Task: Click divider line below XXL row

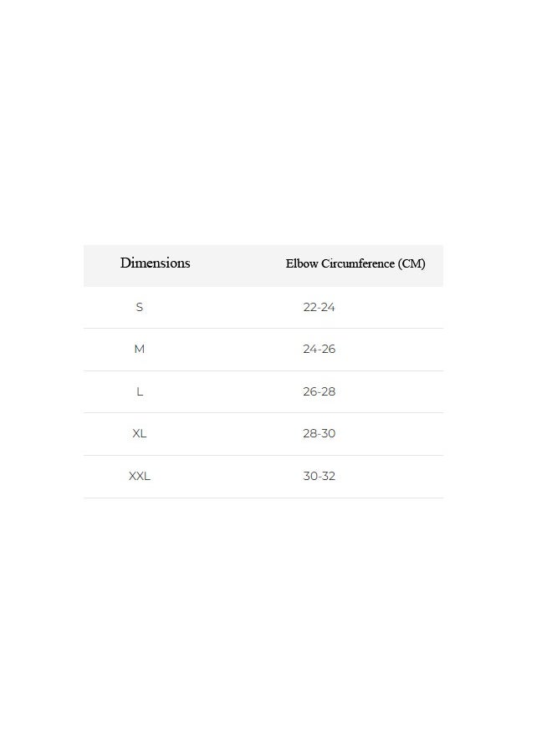Action: click(263, 498)
